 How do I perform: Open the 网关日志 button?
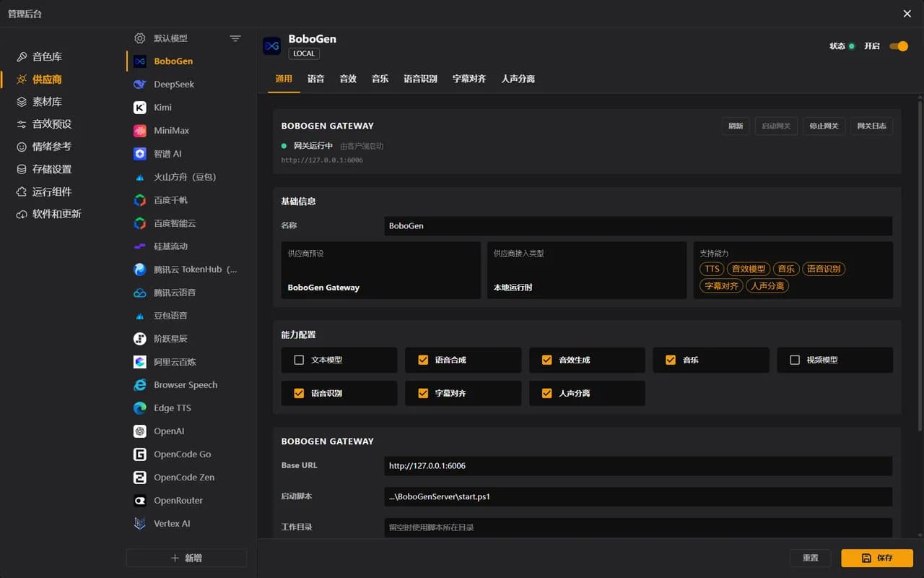click(x=871, y=126)
